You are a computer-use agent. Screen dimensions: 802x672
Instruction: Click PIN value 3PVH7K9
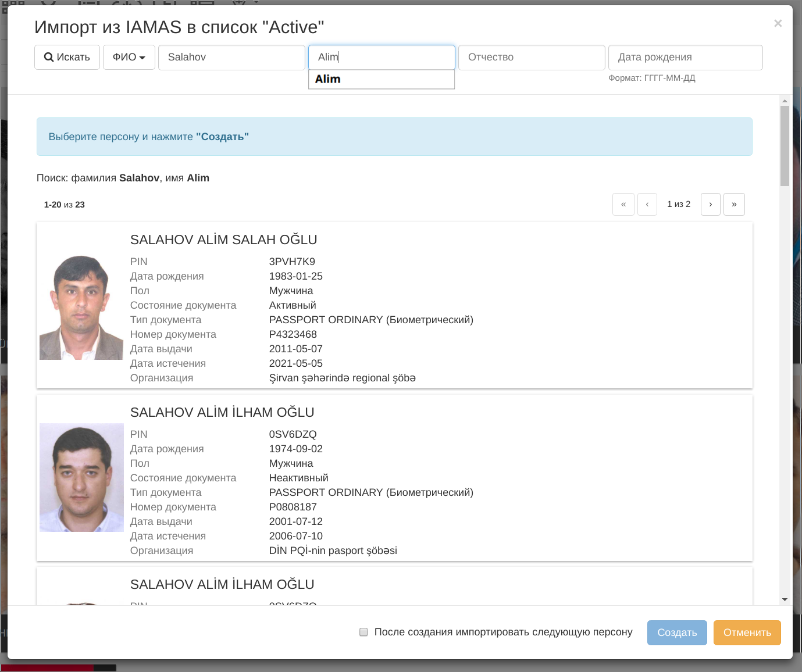[292, 262]
